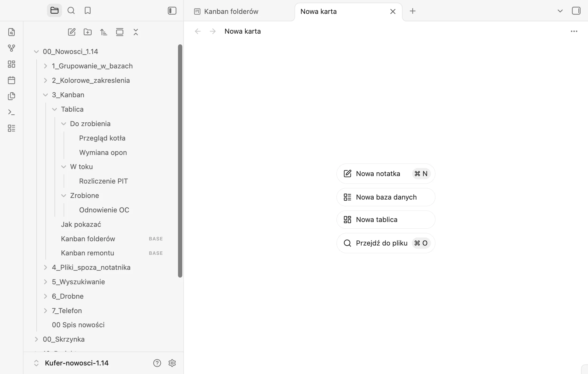Toggle the right sidebar icon
This screenshot has height=374, width=588.
tap(576, 11)
